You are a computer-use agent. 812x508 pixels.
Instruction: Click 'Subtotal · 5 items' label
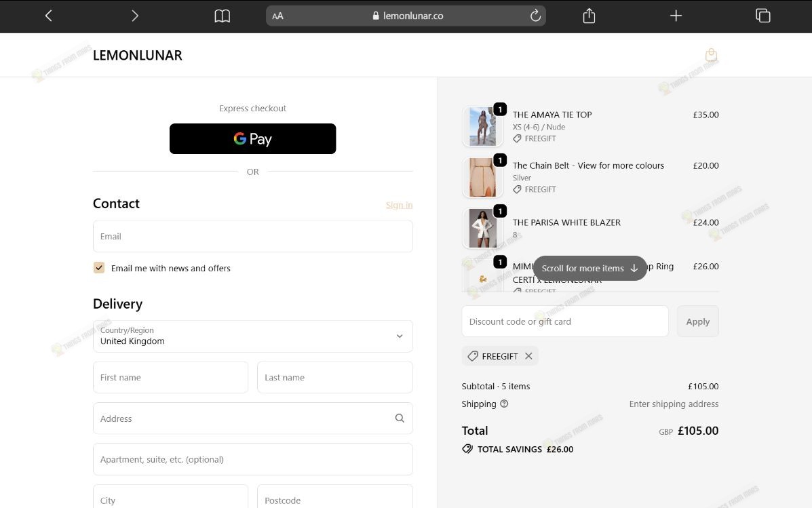pos(496,386)
